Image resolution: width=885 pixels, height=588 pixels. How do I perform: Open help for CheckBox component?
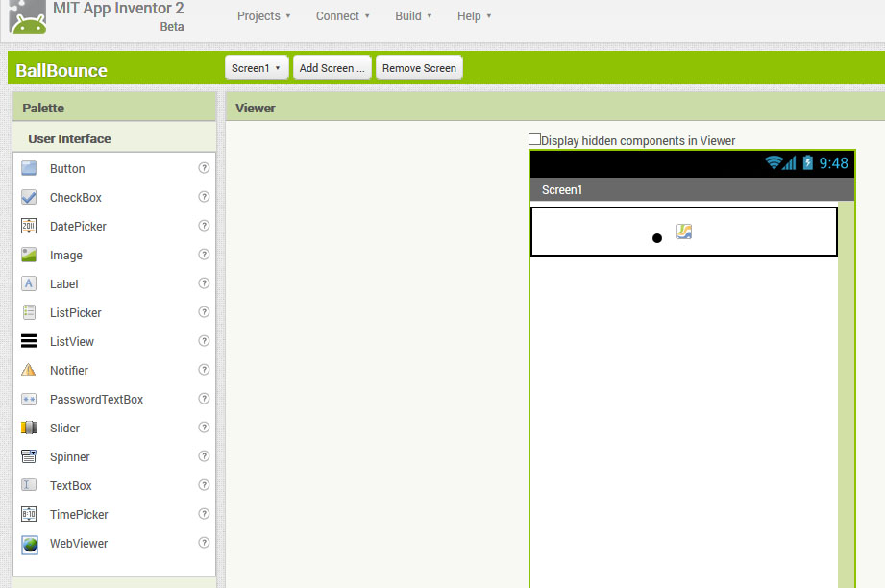pos(204,196)
